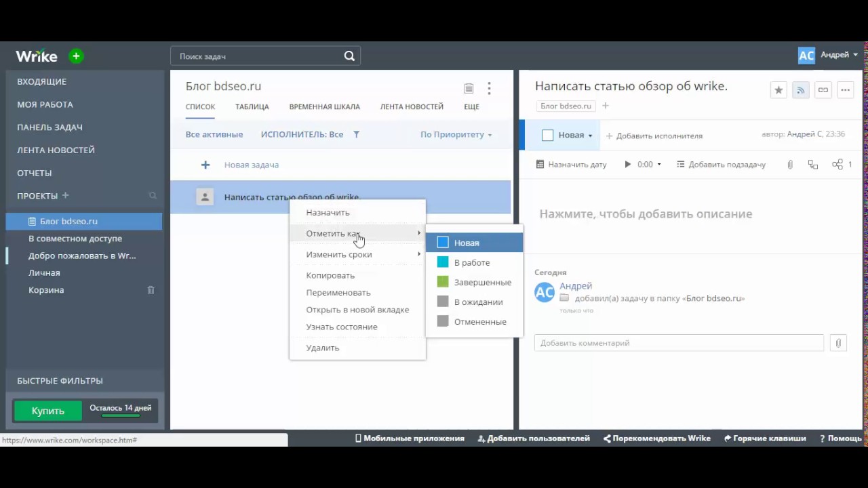Switch to the ВРЕМЕННАЯ ШКАЛА tab
Image resolution: width=868 pixels, height=488 pixels.
coord(324,106)
